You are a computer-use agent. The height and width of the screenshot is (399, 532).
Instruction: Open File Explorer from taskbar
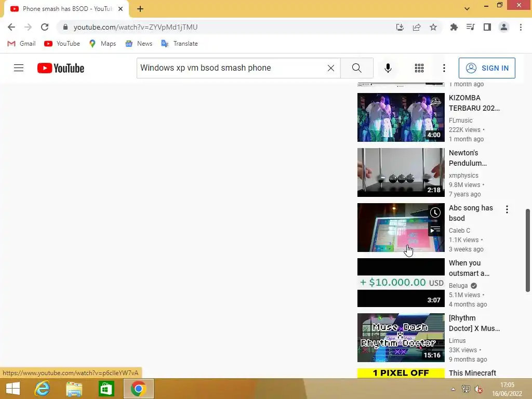tap(74, 389)
